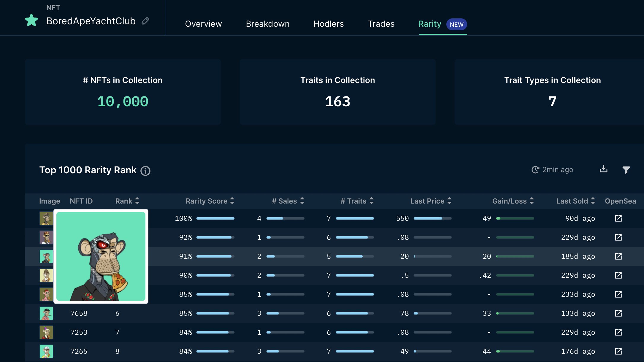Switch to the Hodlers tab

(x=329, y=24)
